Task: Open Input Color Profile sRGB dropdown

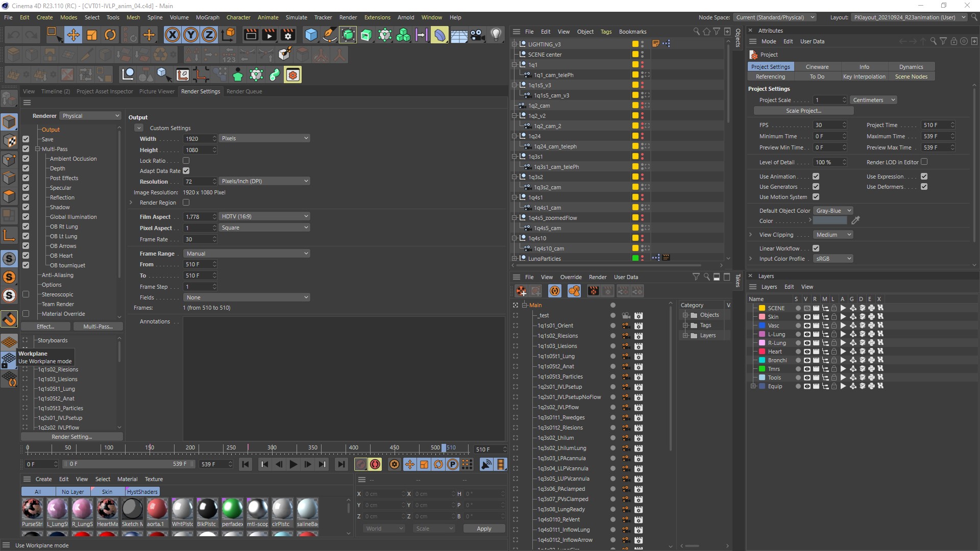Action: 833,259
